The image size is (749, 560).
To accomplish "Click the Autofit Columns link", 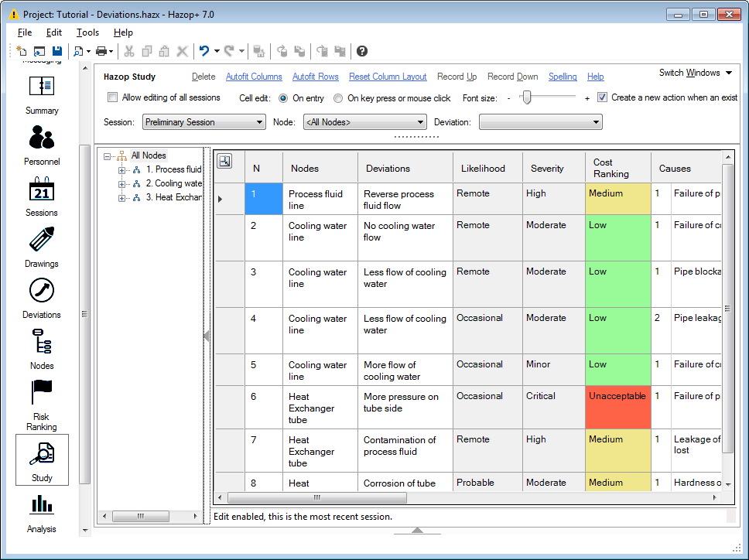I will 254,77.
